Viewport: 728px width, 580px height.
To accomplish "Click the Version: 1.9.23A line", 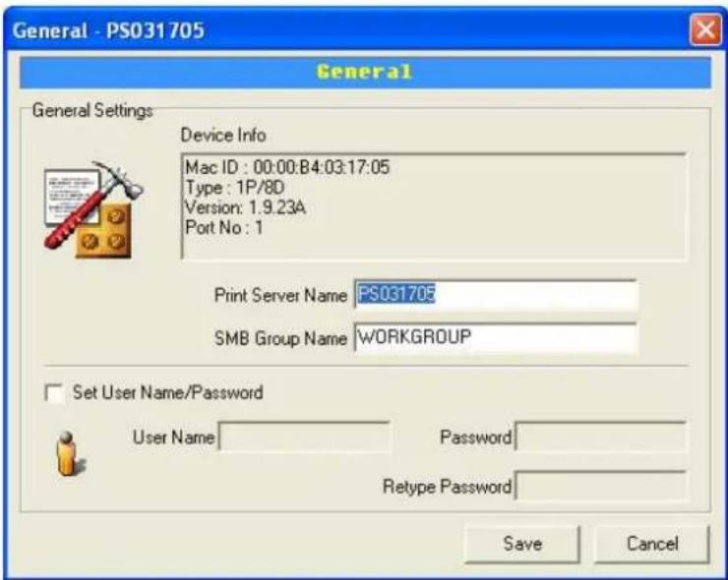I will tap(246, 207).
